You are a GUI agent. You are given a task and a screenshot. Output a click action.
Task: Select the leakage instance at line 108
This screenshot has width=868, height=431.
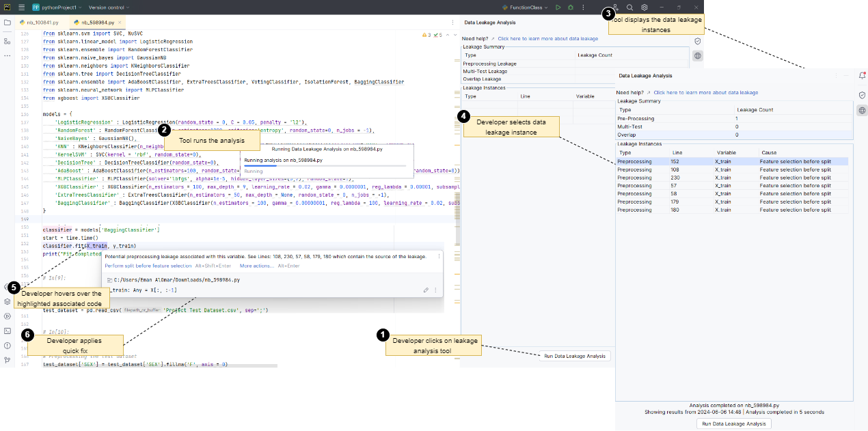[732, 169]
